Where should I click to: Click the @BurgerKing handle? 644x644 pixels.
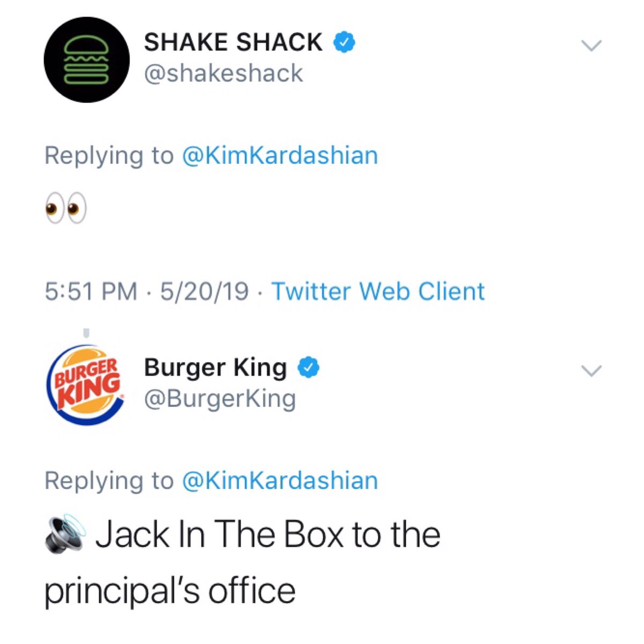pyautogui.click(x=219, y=399)
